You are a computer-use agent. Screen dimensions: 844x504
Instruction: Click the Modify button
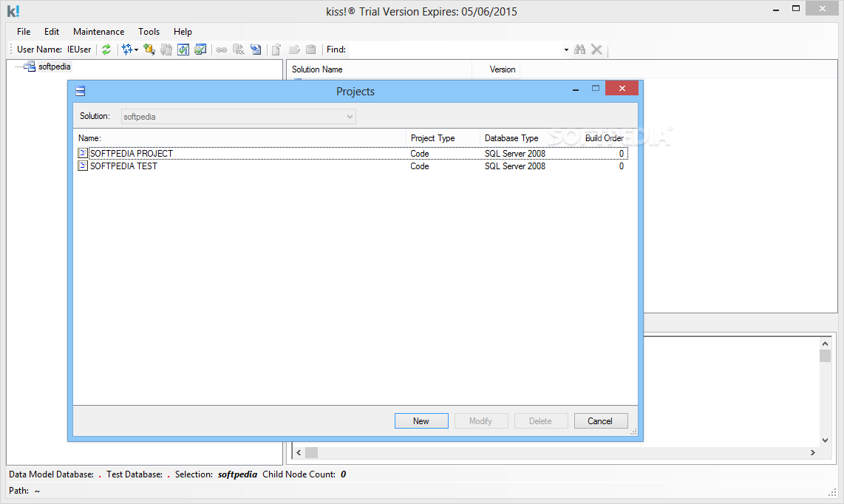click(481, 421)
